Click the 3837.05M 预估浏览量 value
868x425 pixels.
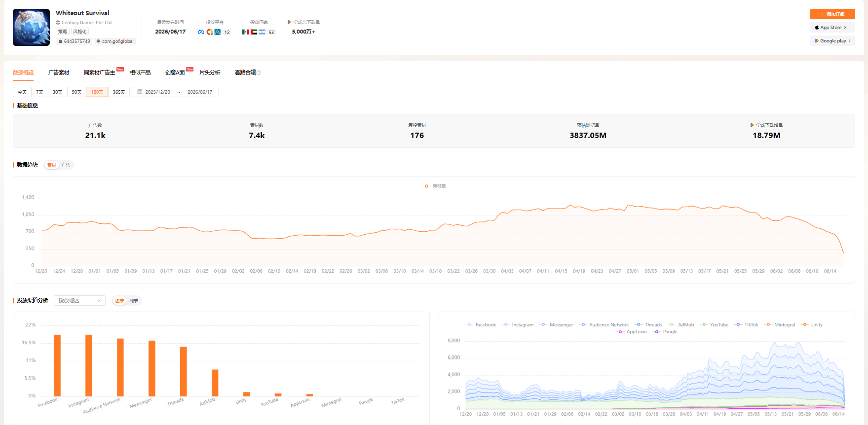(588, 136)
